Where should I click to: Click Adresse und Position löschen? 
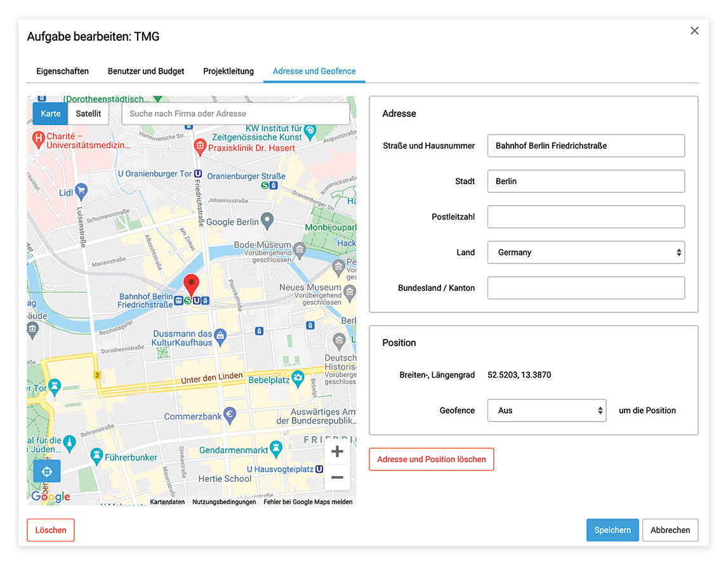pos(432,459)
